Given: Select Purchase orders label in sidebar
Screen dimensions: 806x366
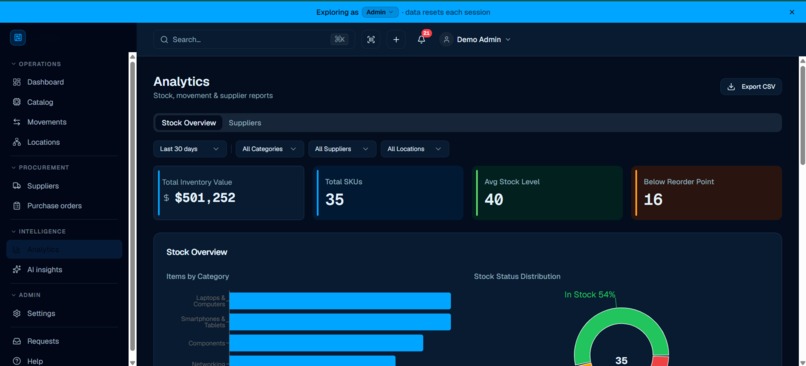Looking at the screenshot, I should [x=54, y=206].
